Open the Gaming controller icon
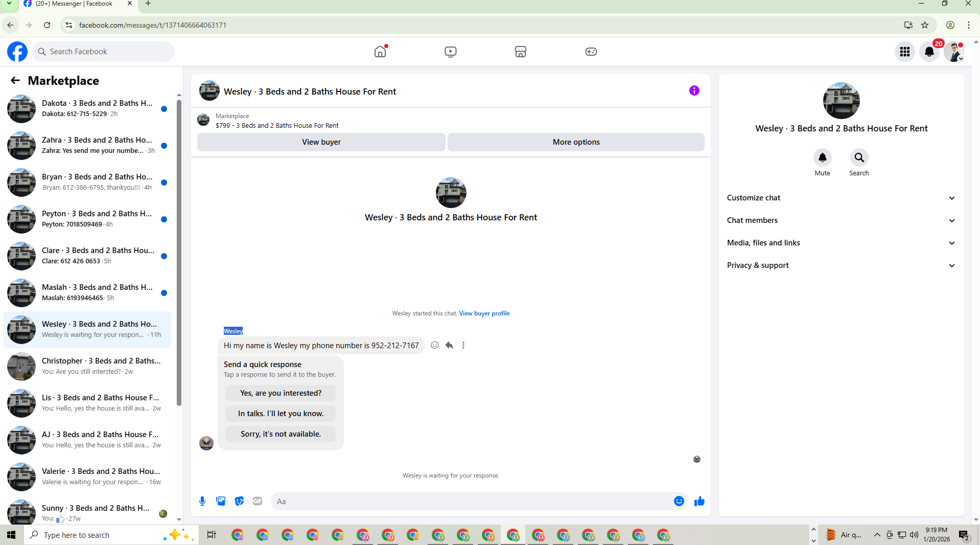Screen dimensions: 980x545 coord(591,52)
